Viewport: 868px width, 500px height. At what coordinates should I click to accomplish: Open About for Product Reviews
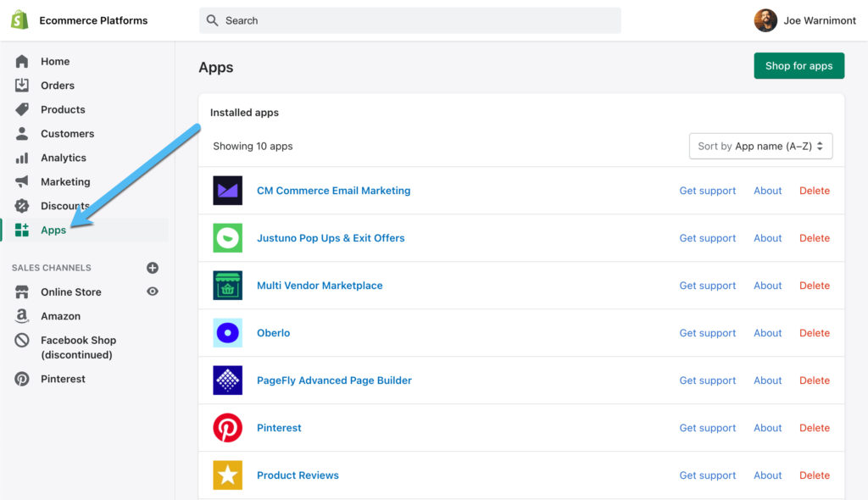(767, 475)
